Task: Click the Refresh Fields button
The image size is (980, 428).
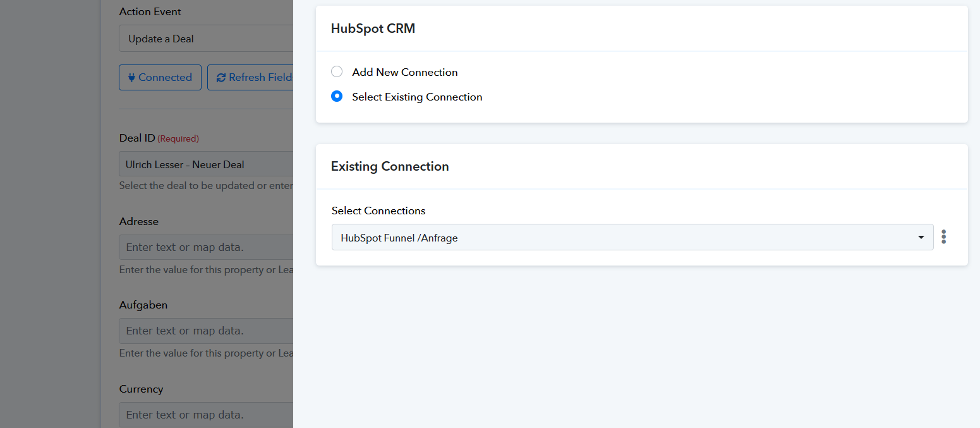Action: 250,77
